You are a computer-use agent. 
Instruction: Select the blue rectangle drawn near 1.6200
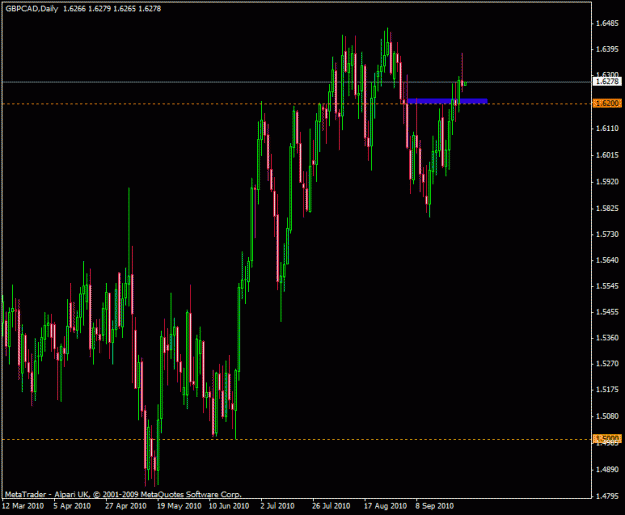click(447, 101)
